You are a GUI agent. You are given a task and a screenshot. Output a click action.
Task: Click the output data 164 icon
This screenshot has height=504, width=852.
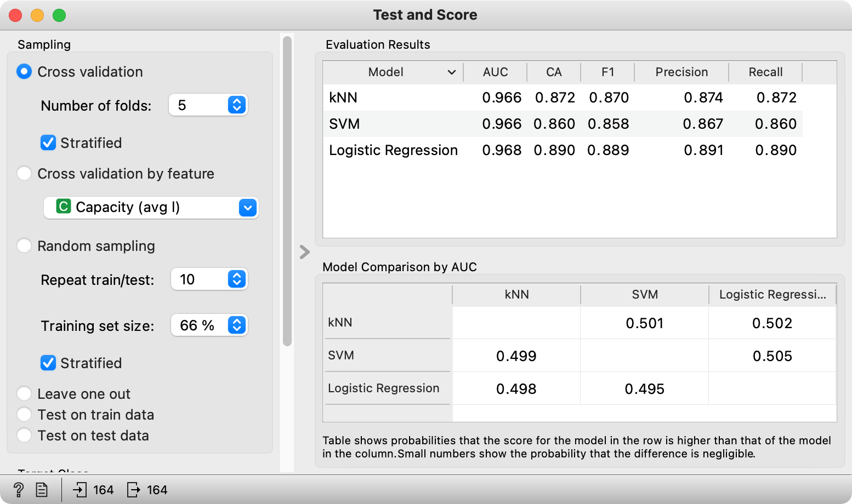pyautogui.click(x=133, y=489)
